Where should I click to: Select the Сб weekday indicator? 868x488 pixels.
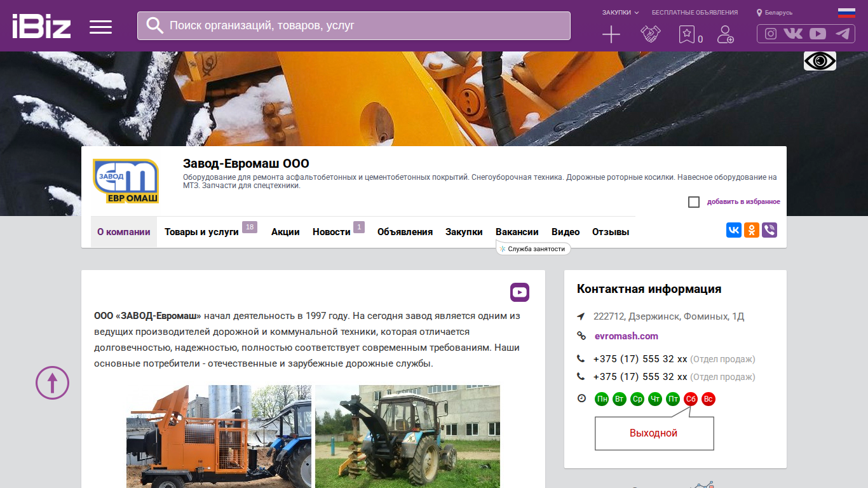(691, 399)
